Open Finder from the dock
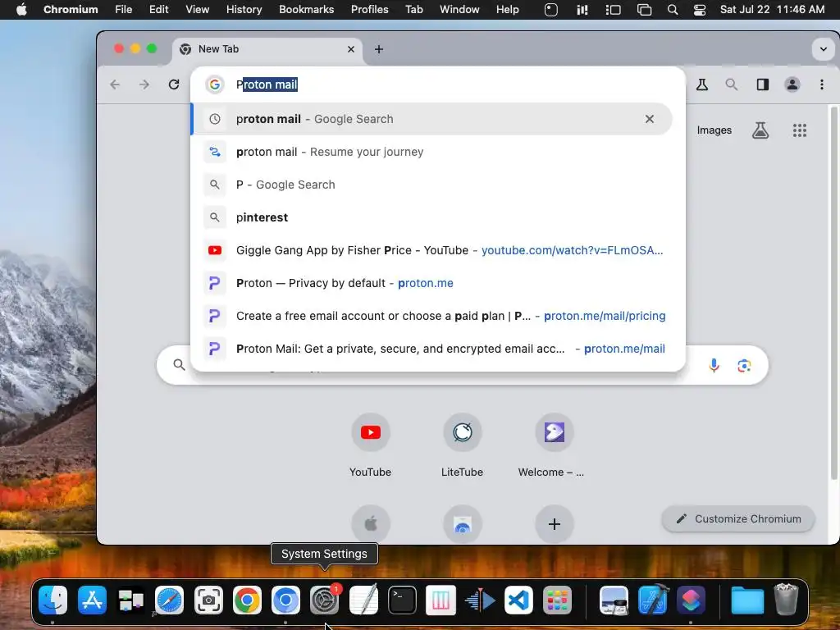The image size is (840, 630). click(52, 600)
